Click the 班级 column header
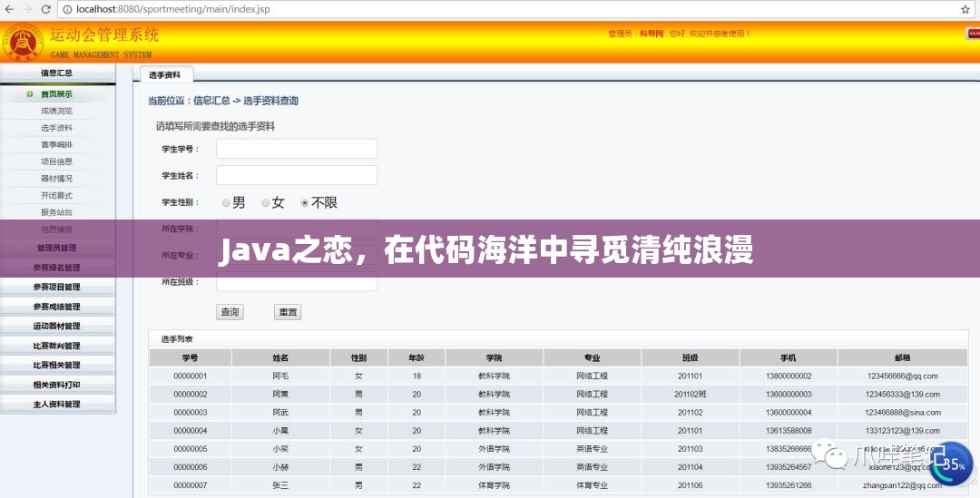The image size is (980, 498). coord(690,358)
